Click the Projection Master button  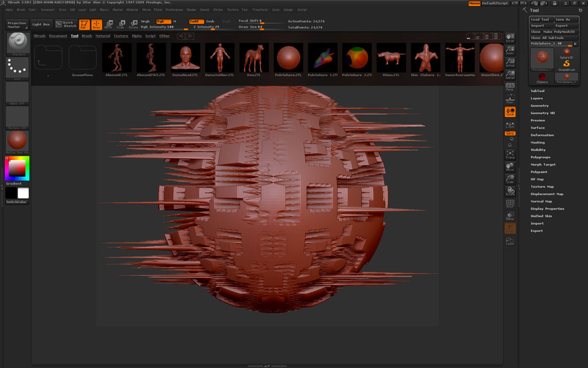[17, 25]
